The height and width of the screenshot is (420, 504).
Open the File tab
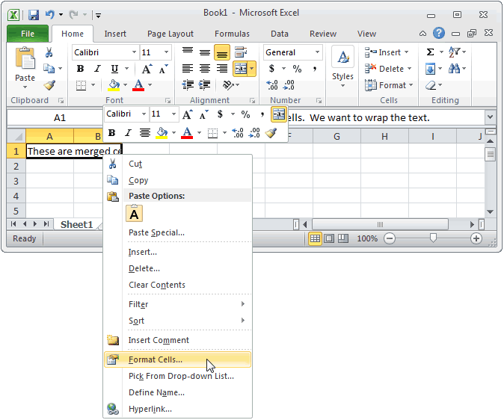click(x=28, y=34)
